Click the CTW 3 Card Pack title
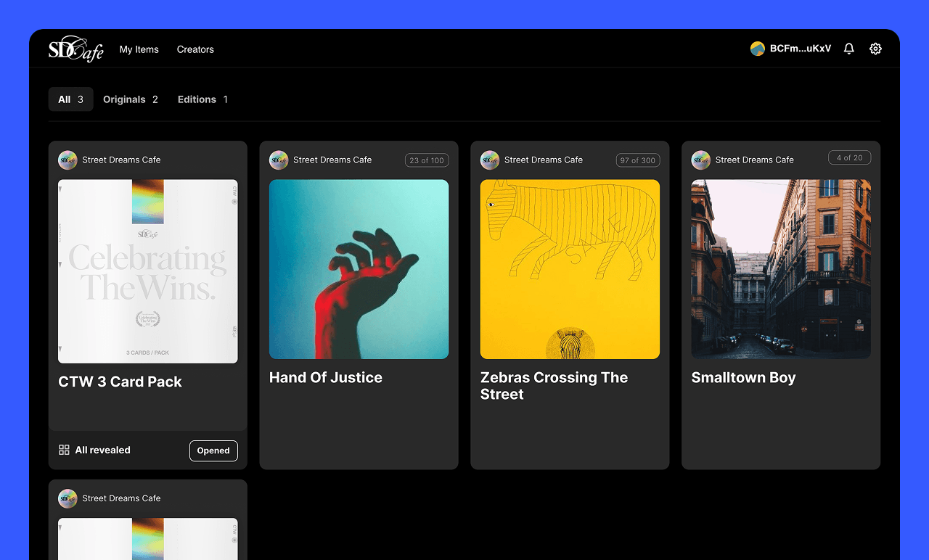Viewport: 929px width, 560px height. 120,382
